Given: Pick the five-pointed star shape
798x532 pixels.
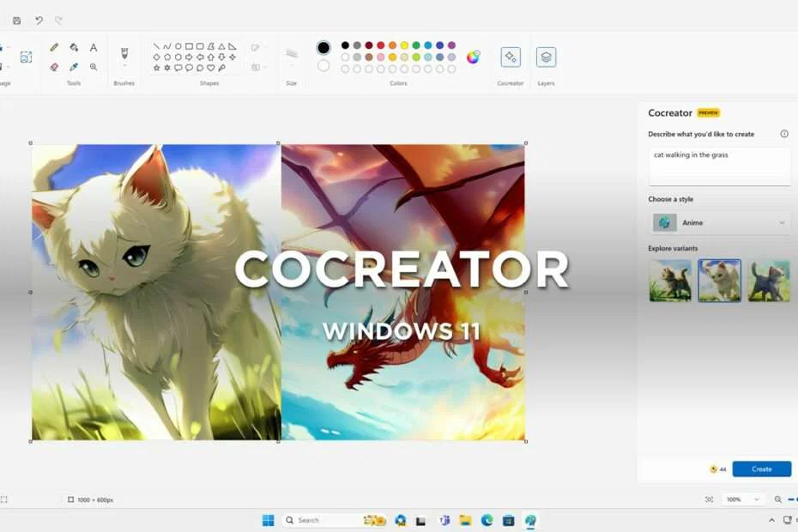Looking at the screenshot, I should (155, 68).
